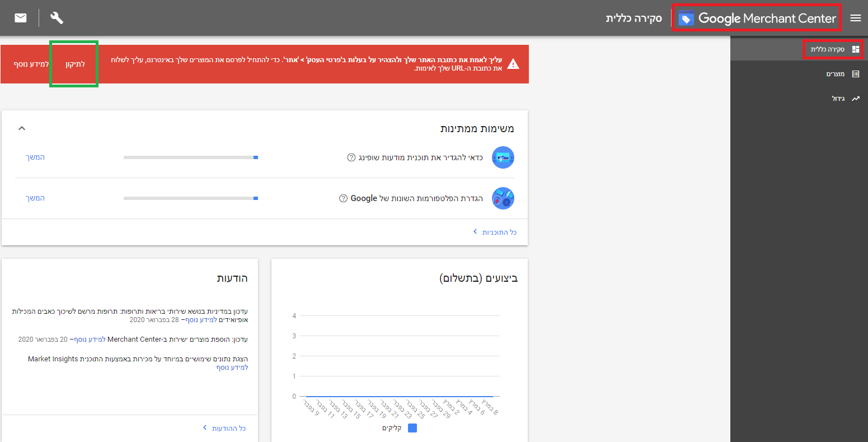The height and width of the screenshot is (442, 868).
Task: Select גידול in the sidebar
Action: click(799, 99)
